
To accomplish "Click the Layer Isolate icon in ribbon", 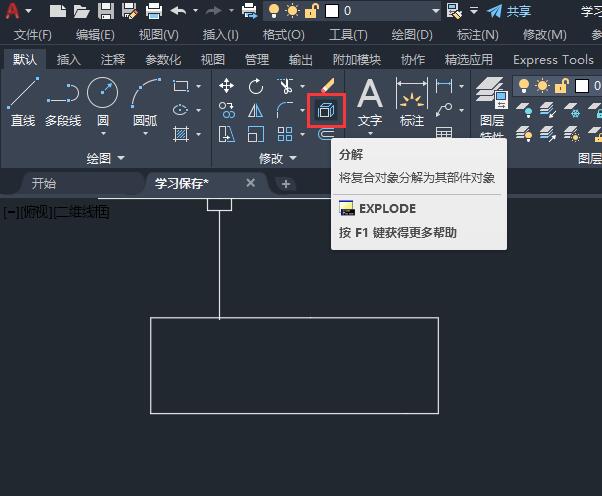I will (x=548, y=110).
